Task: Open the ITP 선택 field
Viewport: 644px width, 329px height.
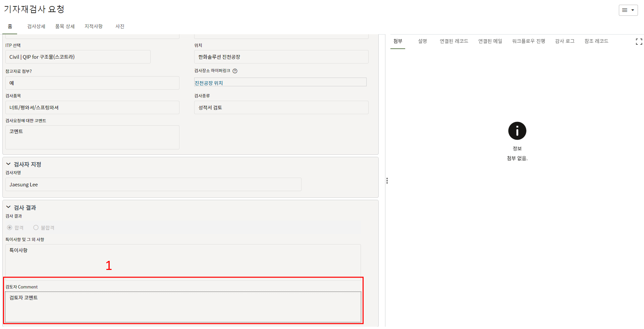Action: pyautogui.click(x=78, y=57)
